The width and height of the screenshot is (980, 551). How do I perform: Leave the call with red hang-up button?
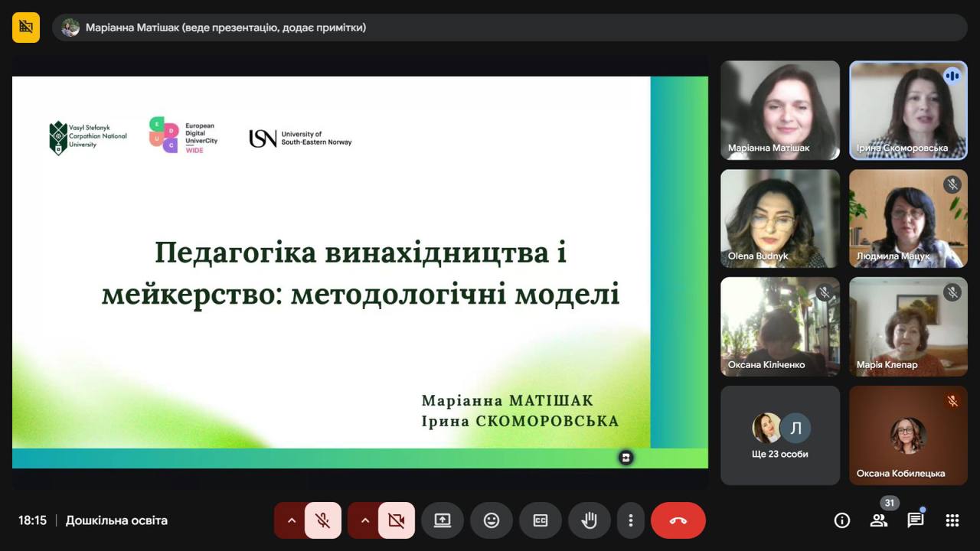tap(678, 520)
